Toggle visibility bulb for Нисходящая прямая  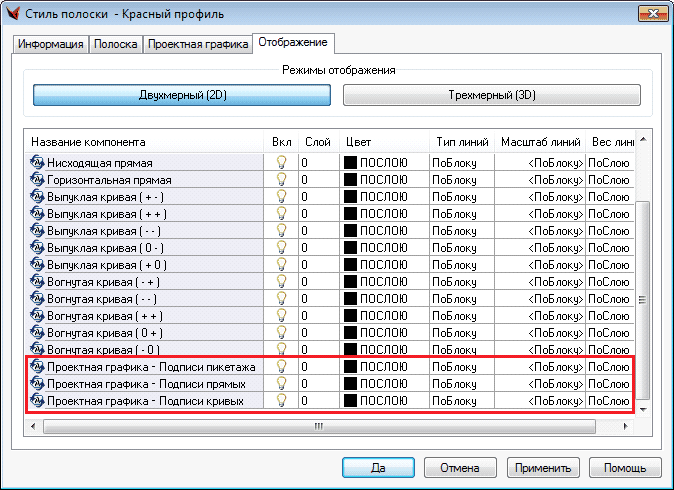pos(281,162)
